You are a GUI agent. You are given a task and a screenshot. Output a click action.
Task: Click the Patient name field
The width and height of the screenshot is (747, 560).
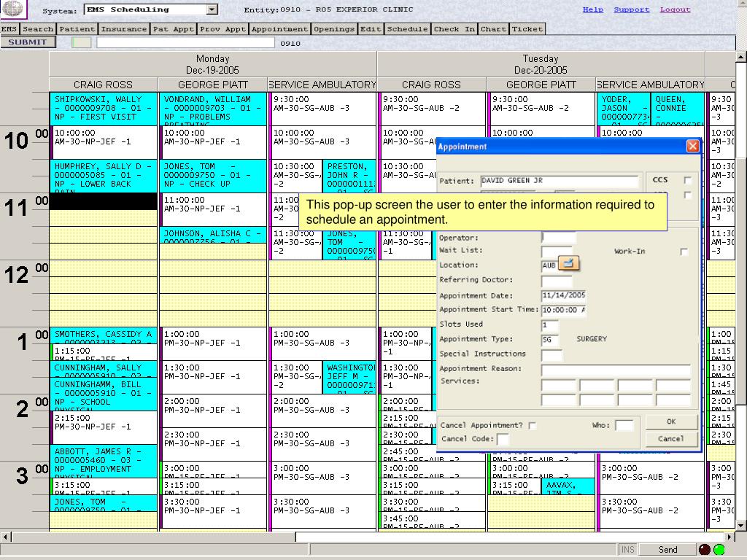click(559, 181)
